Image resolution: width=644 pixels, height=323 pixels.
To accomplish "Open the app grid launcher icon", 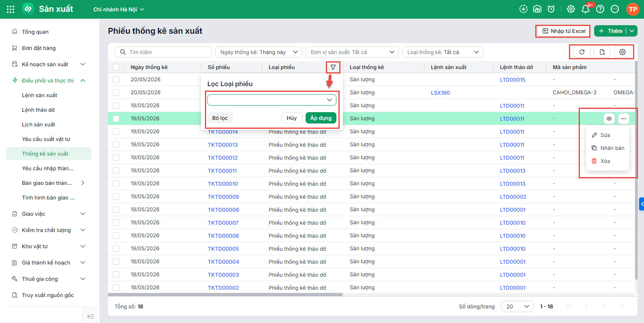I will pos(11,9).
